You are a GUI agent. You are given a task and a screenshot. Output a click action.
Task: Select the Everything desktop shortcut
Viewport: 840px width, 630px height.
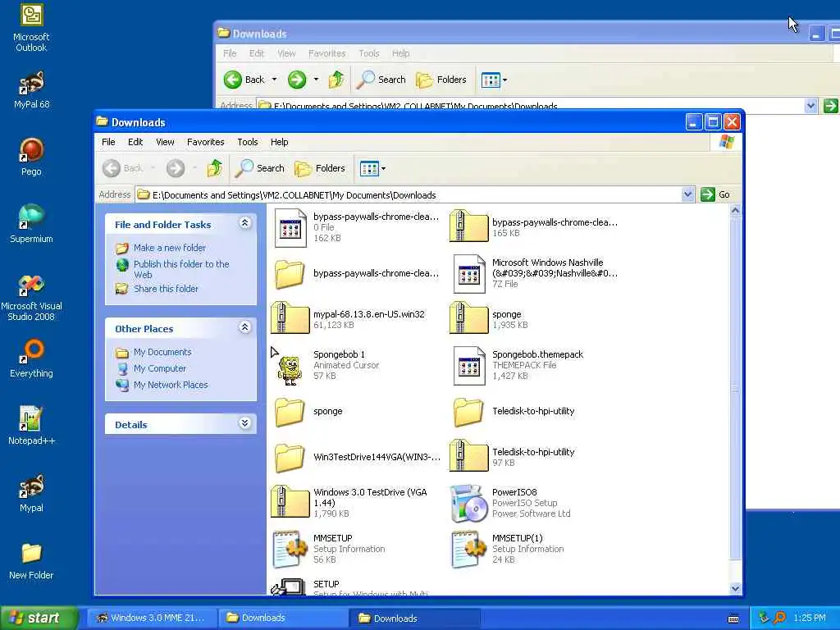pos(31,358)
